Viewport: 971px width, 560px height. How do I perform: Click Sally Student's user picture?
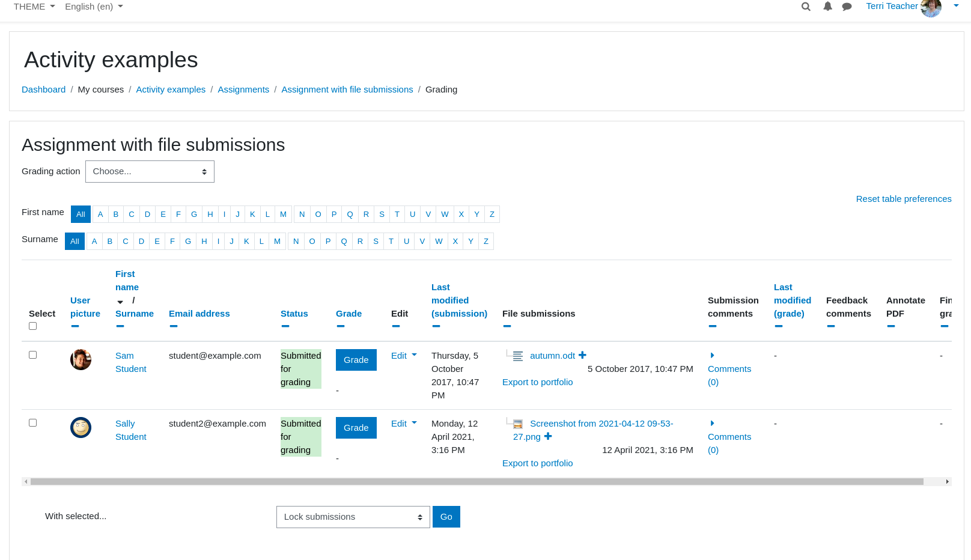(x=81, y=427)
